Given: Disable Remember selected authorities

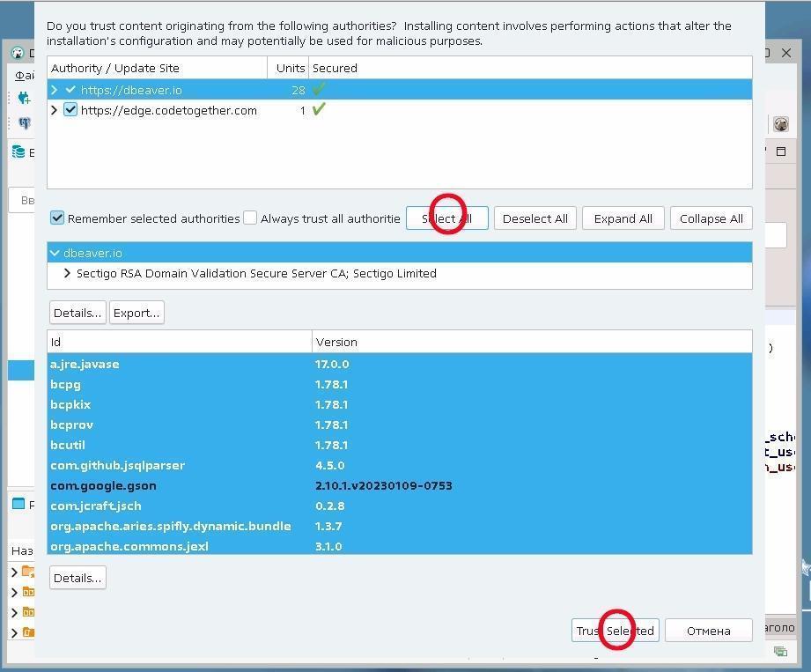Looking at the screenshot, I should 57,218.
